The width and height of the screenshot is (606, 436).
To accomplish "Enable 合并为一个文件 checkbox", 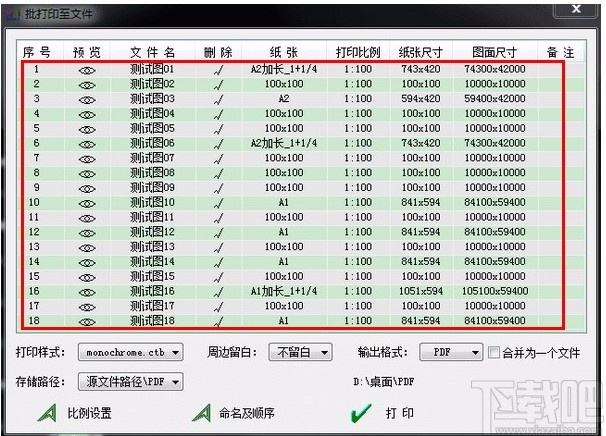I will point(494,353).
